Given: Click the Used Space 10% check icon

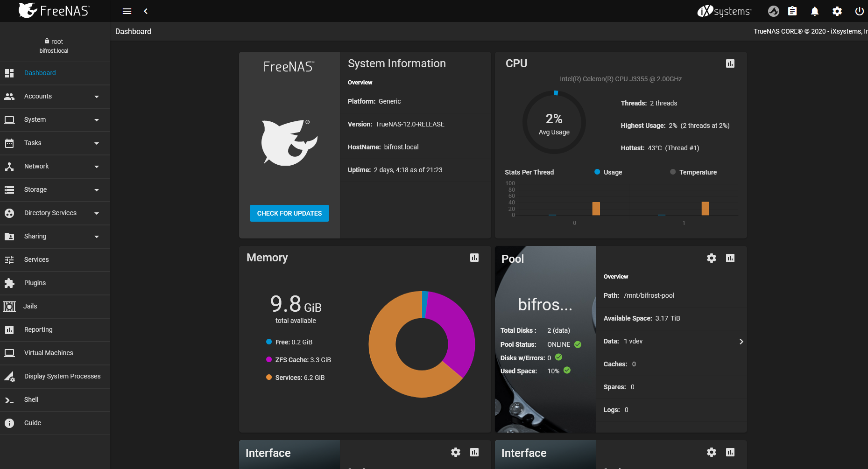Looking at the screenshot, I should [567, 370].
